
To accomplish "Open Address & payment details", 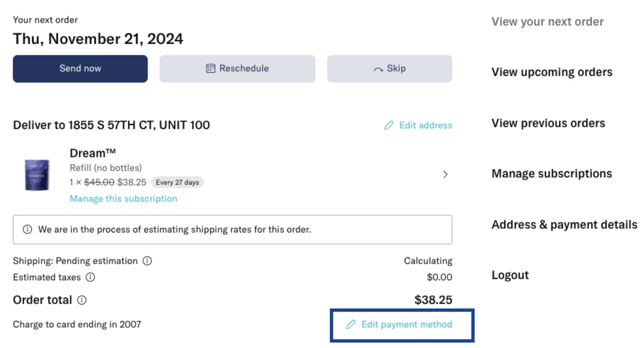I will point(564,225).
